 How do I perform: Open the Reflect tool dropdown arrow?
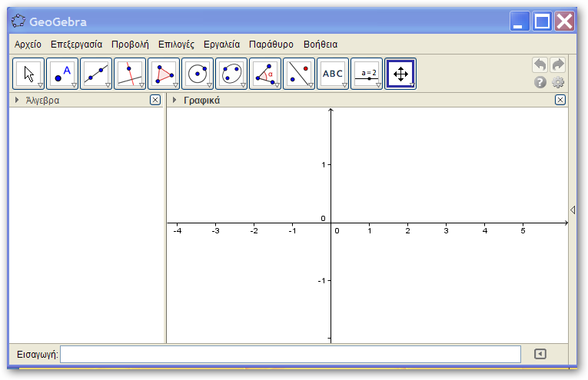(311, 85)
